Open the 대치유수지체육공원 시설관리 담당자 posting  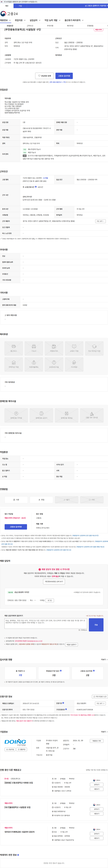point(19,832)
